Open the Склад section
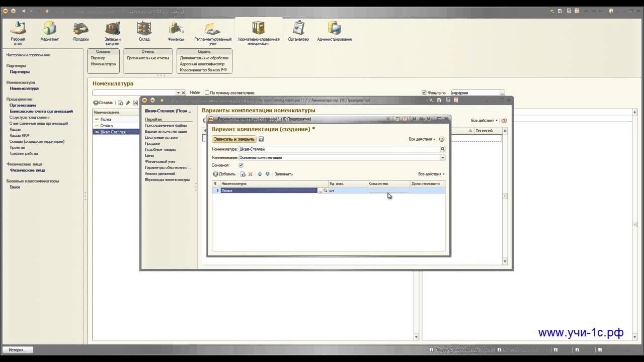The image size is (644, 362). [144, 31]
